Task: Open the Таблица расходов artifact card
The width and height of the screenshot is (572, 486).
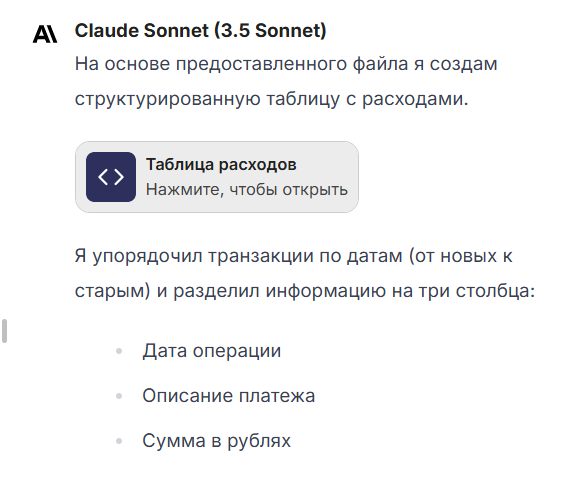Action: (217, 177)
